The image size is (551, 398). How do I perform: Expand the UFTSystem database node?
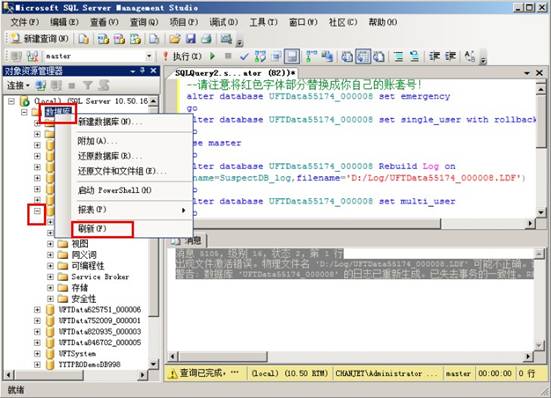click(37, 353)
